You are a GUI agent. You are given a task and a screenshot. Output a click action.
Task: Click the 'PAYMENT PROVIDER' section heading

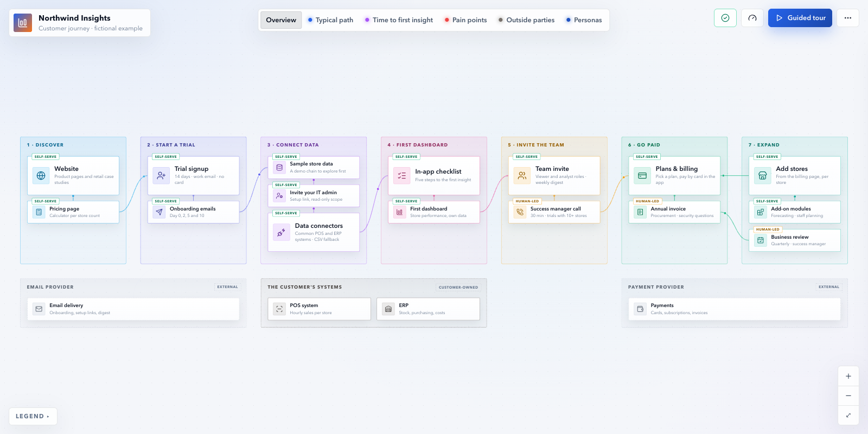click(x=656, y=287)
